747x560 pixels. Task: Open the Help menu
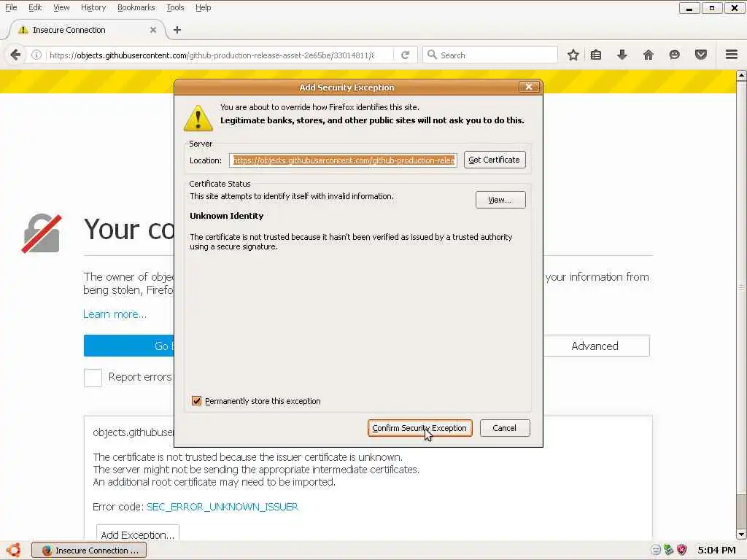coord(204,7)
